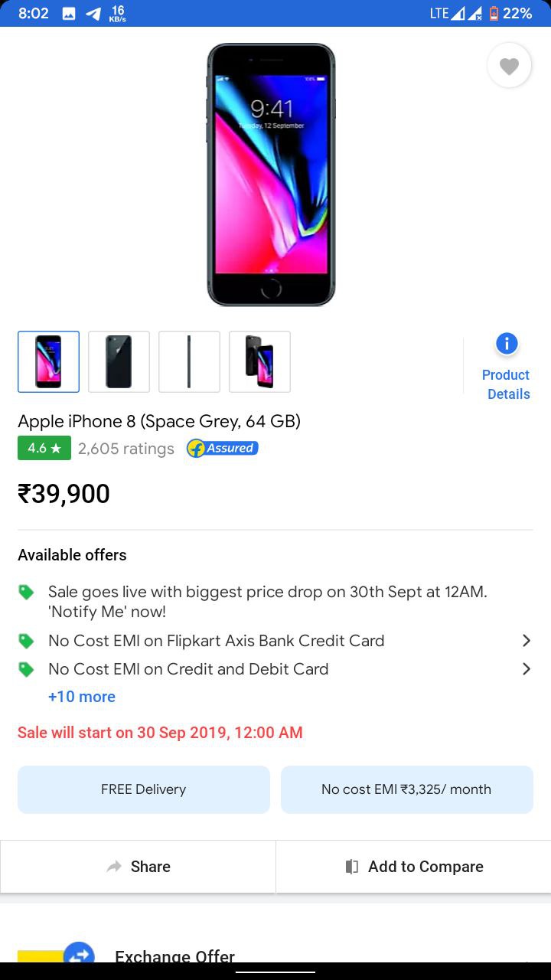The image size is (551, 980).
Task: Open the 2,605 ratings link
Action: click(x=126, y=449)
